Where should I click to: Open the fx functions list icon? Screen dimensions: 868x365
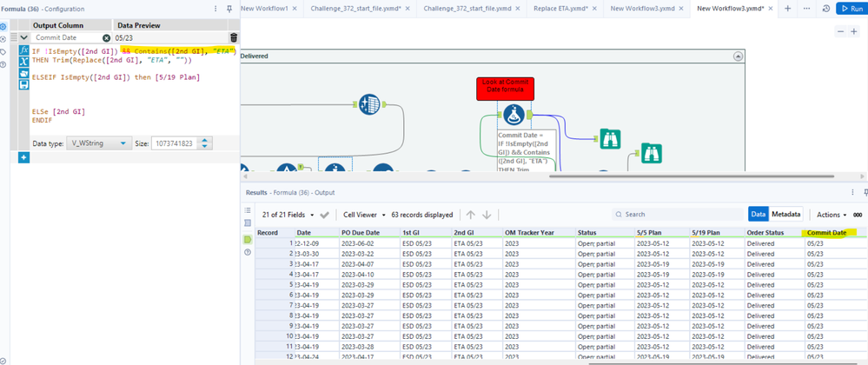pyautogui.click(x=23, y=50)
